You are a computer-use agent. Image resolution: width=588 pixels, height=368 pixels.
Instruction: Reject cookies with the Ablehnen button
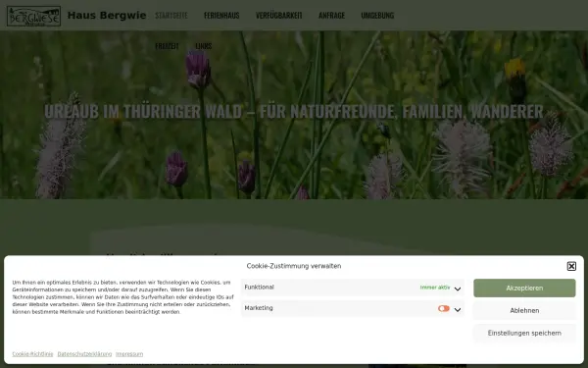click(x=524, y=310)
